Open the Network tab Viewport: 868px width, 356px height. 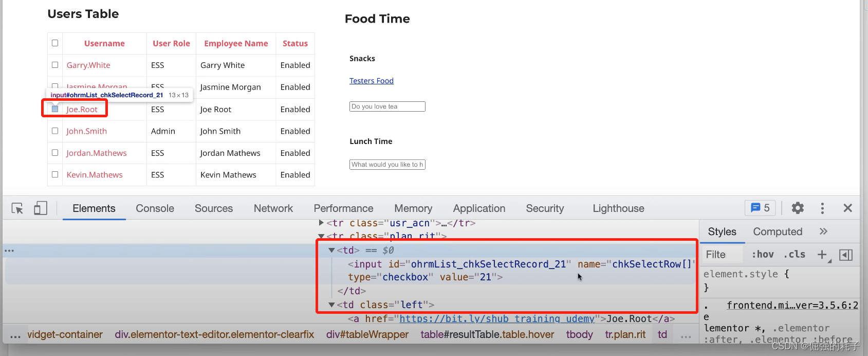[x=273, y=208]
